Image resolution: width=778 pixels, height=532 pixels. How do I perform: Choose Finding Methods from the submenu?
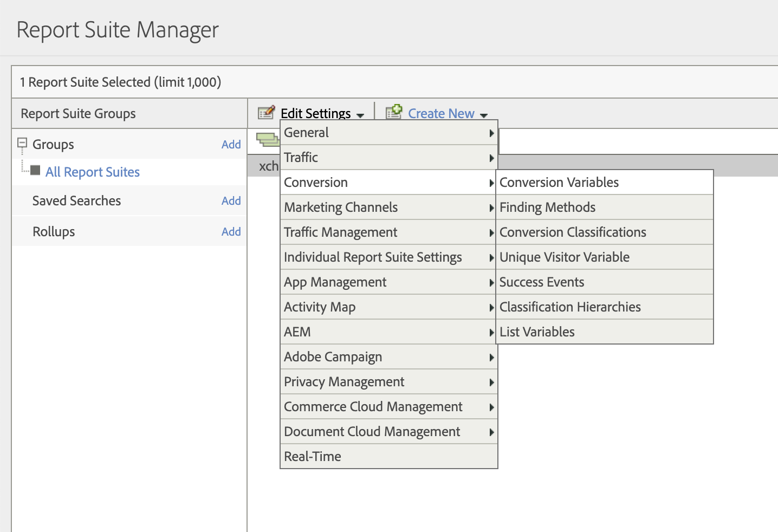(547, 207)
